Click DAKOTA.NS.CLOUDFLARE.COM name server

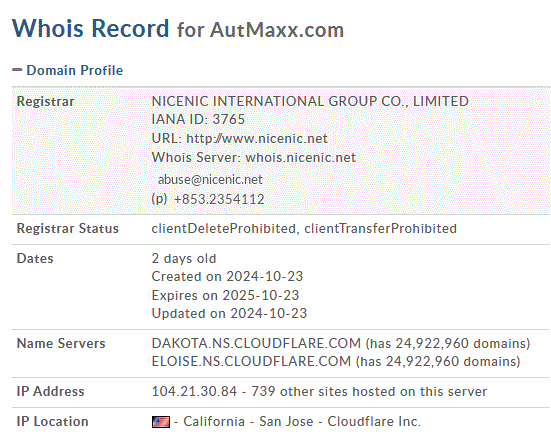pyautogui.click(x=256, y=343)
